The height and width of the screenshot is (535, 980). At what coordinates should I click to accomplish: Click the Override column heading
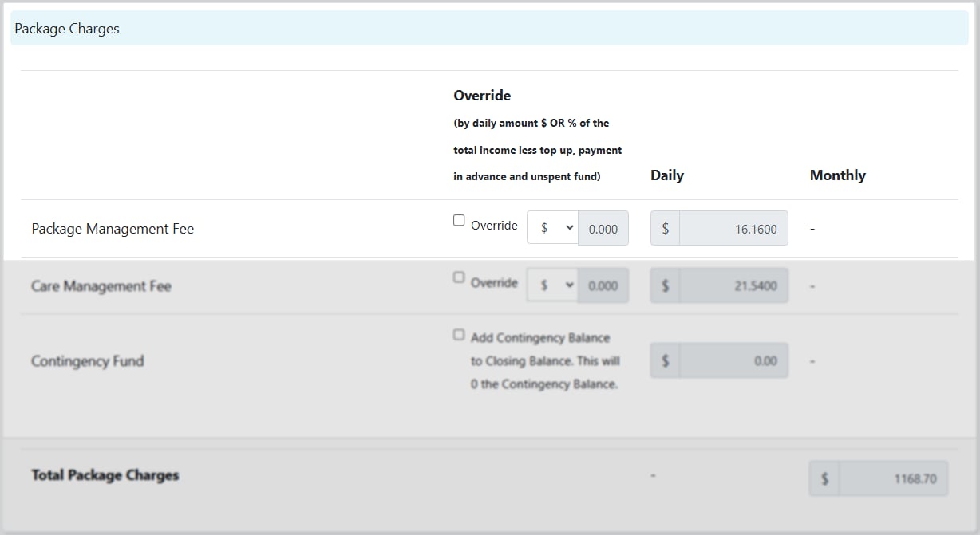[x=482, y=96]
